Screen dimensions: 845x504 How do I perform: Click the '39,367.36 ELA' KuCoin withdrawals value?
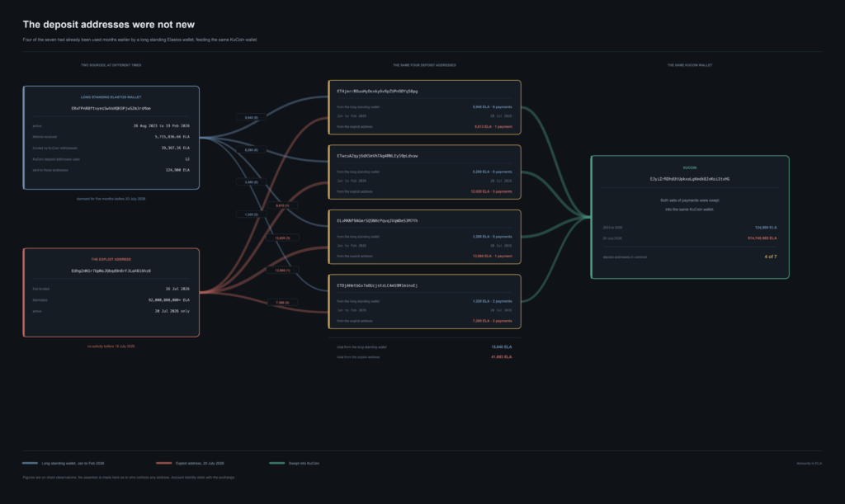click(176, 148)
